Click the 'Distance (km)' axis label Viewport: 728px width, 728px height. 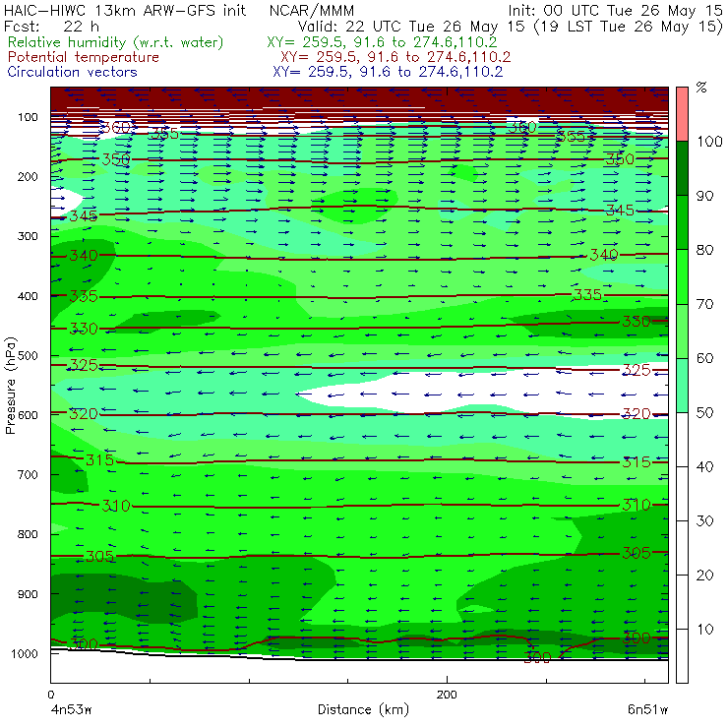coord(364,710)
